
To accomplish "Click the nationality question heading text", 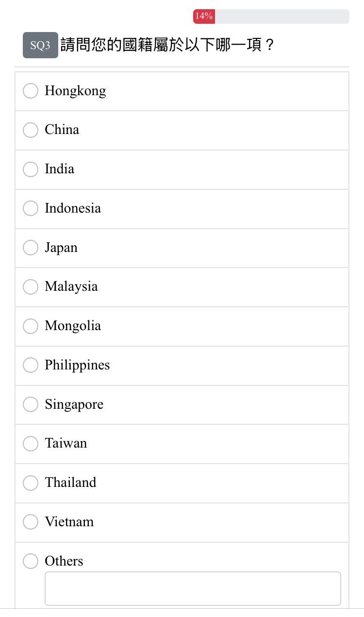I will click(x=167, y=45).
